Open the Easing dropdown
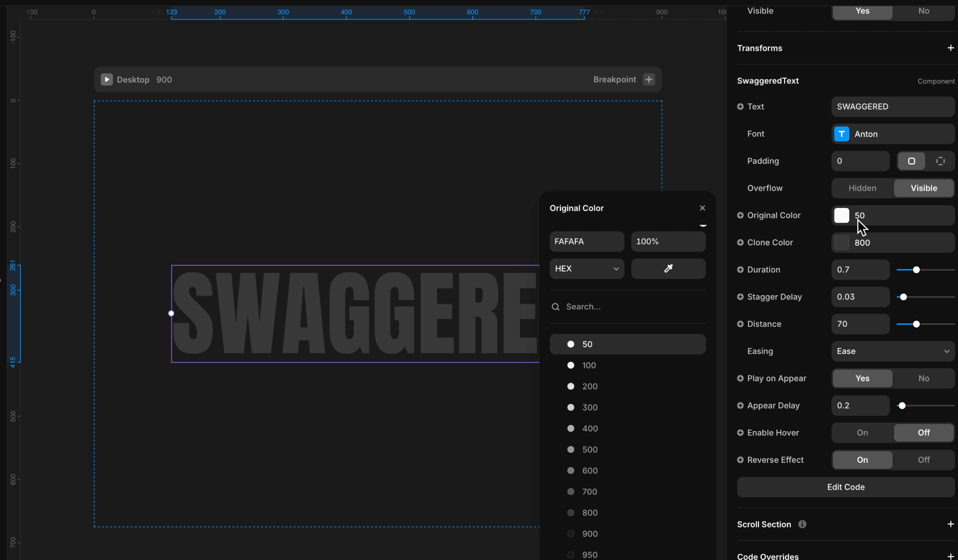958x560 pixels. pyautogui.click(x=893, y=351)
